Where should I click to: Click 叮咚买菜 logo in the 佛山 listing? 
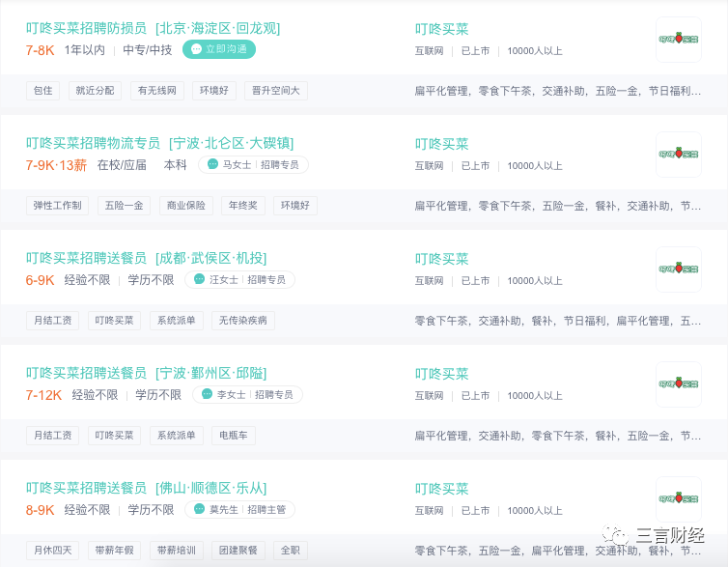point(679,499)
